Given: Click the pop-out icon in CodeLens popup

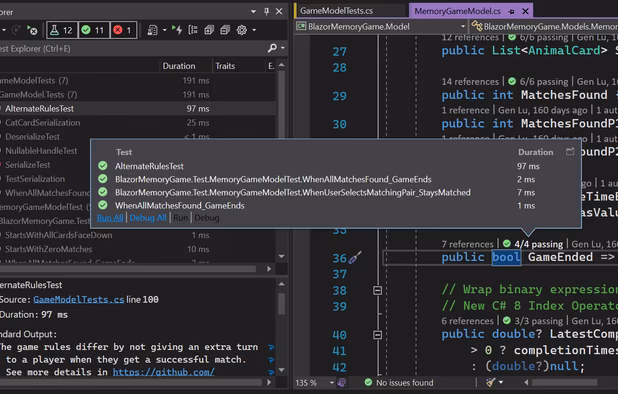Looking at the screenshot, I should (570, 152).
